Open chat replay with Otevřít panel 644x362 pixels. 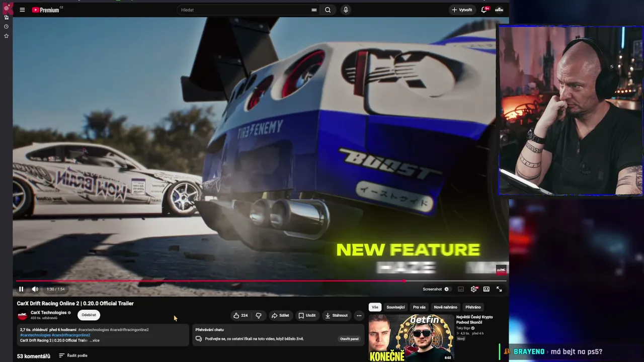point(349,339)
